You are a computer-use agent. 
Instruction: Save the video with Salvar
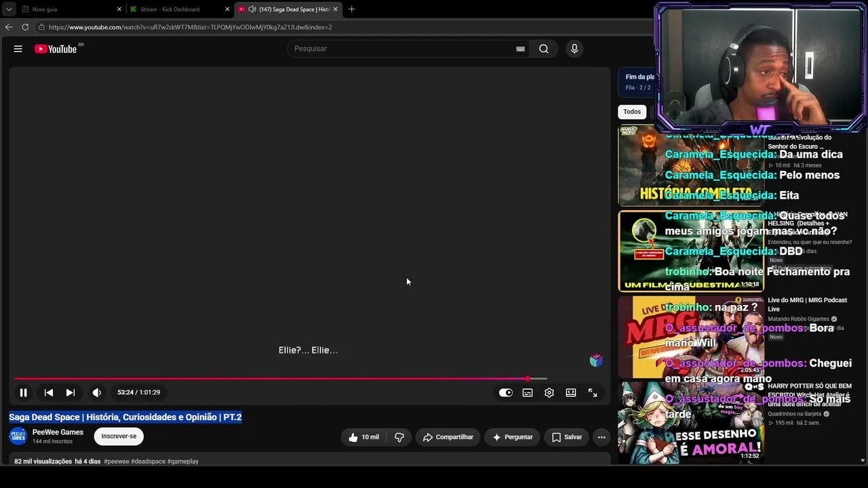coord(567,437)
